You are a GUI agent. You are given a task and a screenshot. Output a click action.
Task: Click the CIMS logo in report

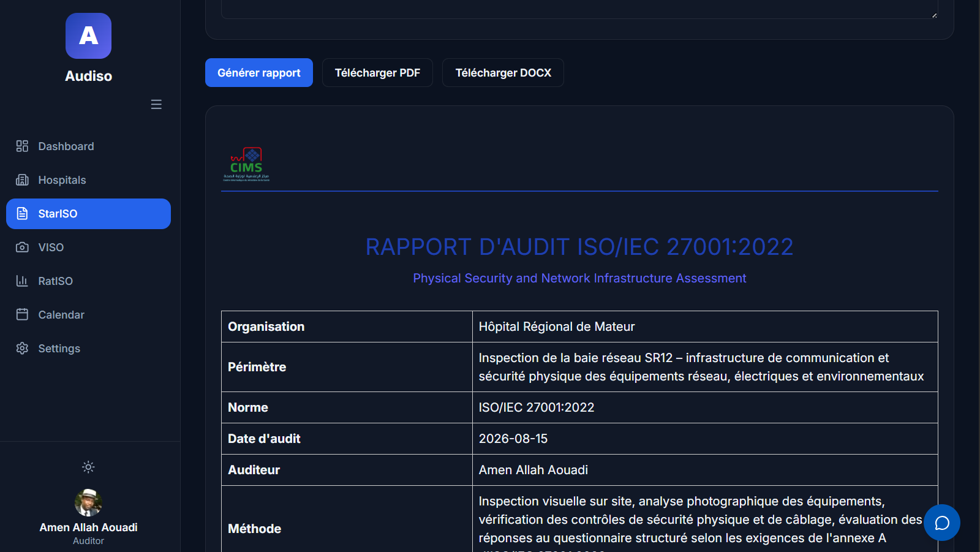[246, 164]
